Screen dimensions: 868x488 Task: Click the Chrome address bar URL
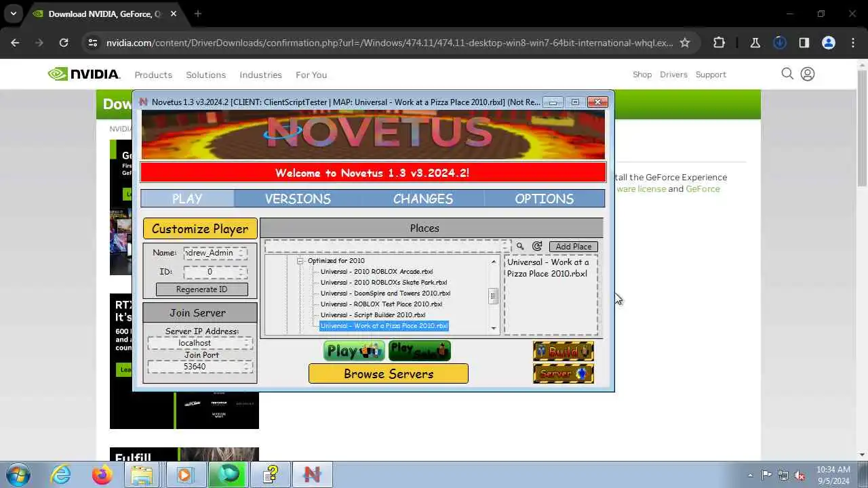tap(390, 43)
